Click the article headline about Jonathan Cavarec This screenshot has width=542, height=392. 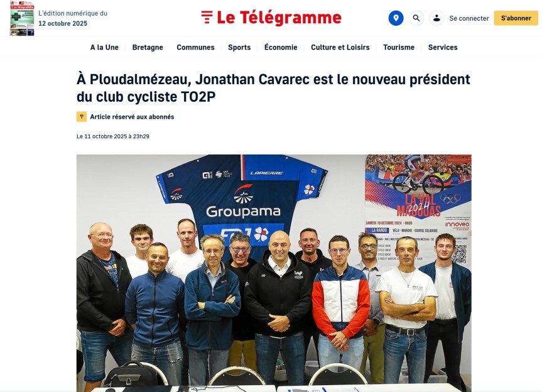[x=273, y=88]
